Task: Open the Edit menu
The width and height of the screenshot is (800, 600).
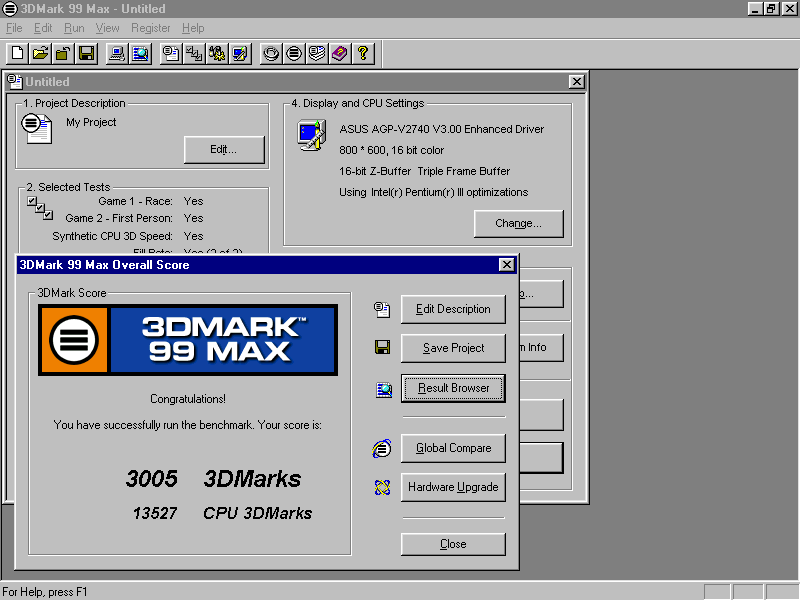Action: [x=43, y=28]
